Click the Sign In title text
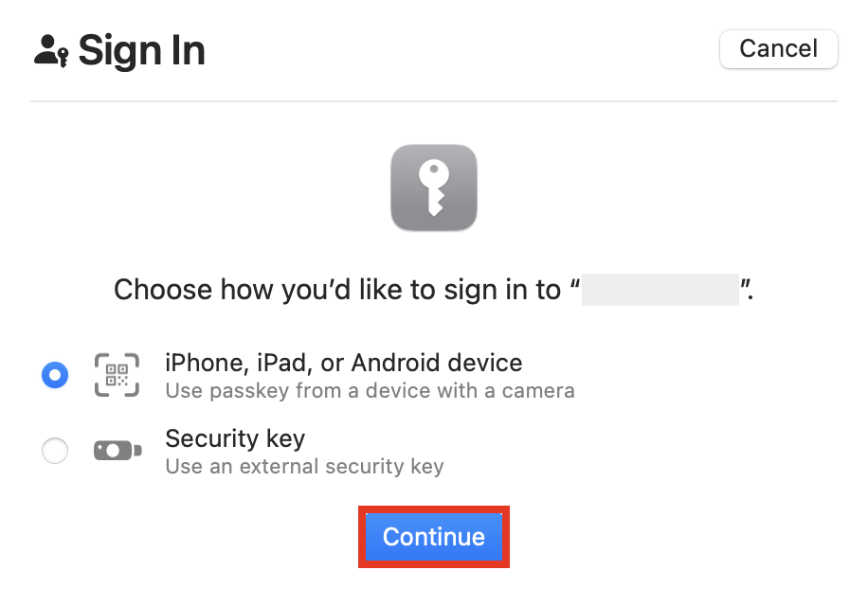Image resolution: width=868 pixels, height=606 pixels. [141, 49]
